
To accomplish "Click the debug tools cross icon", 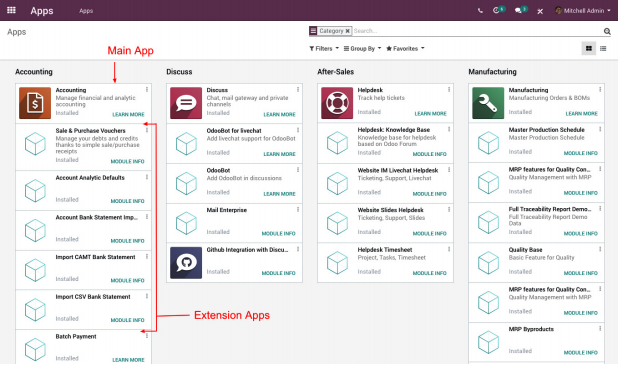I will pyautogui.click(x=540, y=11).
